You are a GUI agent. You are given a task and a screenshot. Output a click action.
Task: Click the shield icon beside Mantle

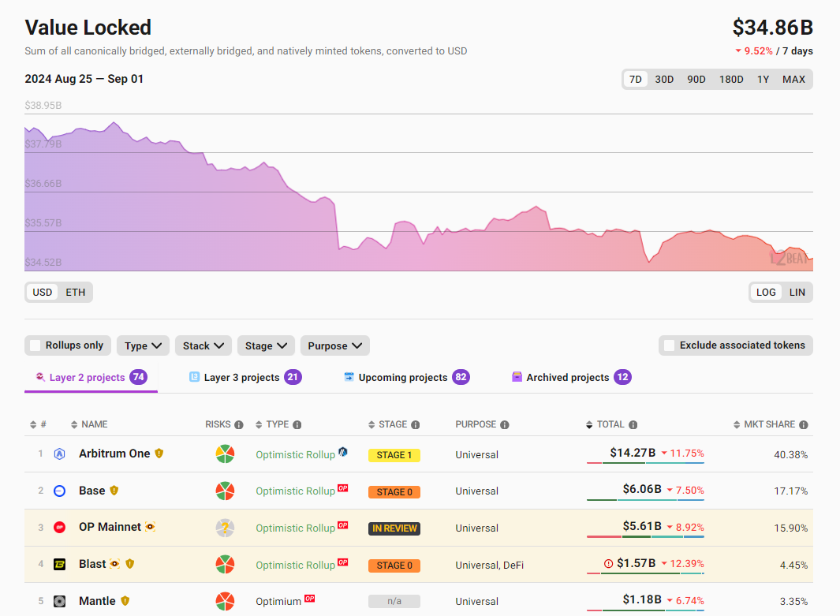[x=125, y=601]
